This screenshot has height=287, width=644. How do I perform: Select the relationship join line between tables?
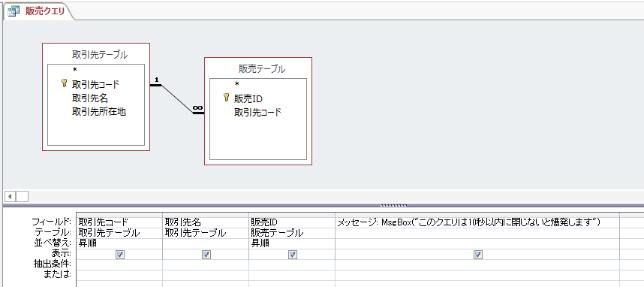point(176,98)
